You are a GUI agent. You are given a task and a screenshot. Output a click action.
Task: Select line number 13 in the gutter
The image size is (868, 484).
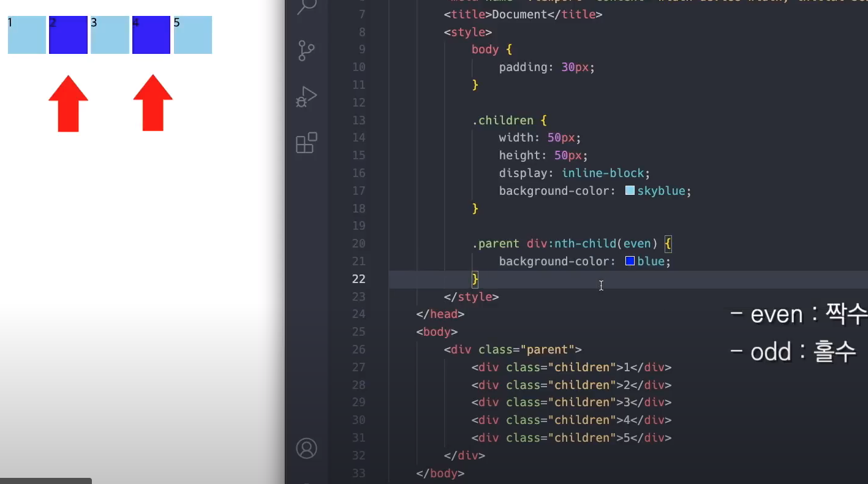[358, 120]
